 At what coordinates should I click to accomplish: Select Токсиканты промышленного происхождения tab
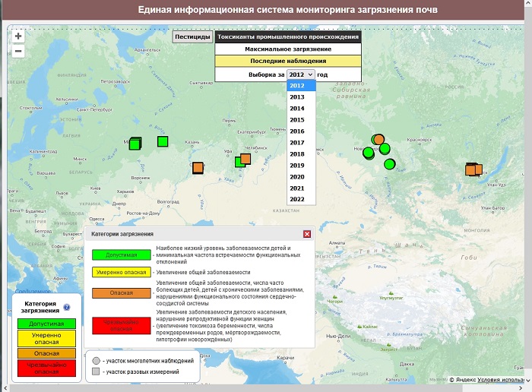[x=288, y=37]
